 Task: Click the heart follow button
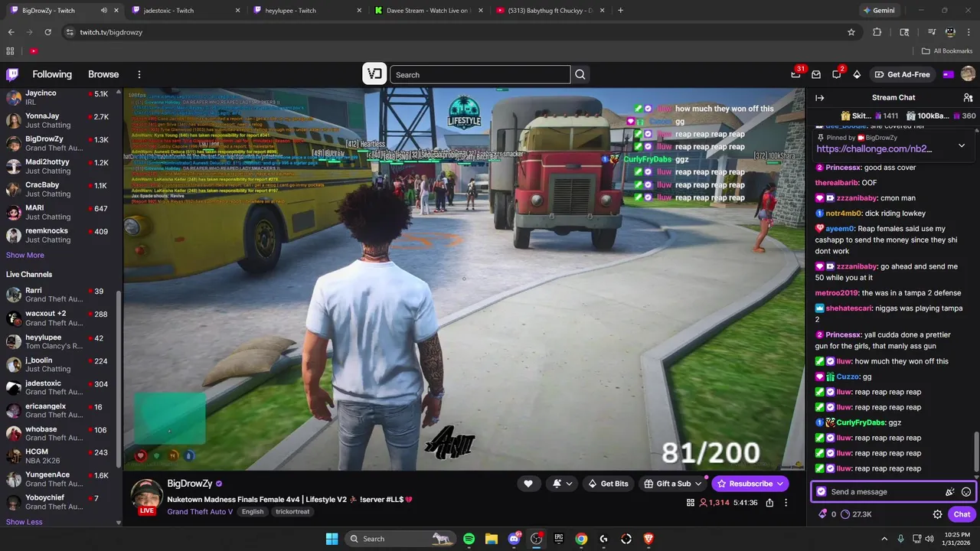[x=528, y=484]
